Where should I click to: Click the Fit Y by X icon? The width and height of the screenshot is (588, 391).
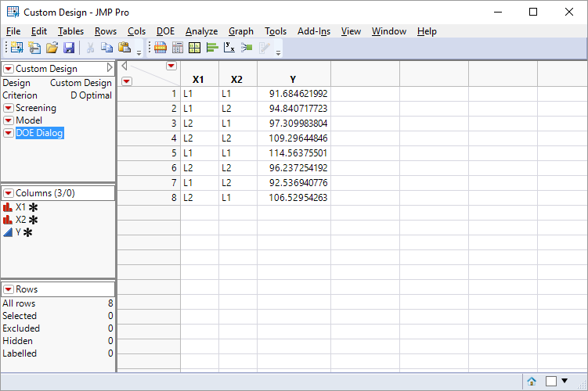229,48
